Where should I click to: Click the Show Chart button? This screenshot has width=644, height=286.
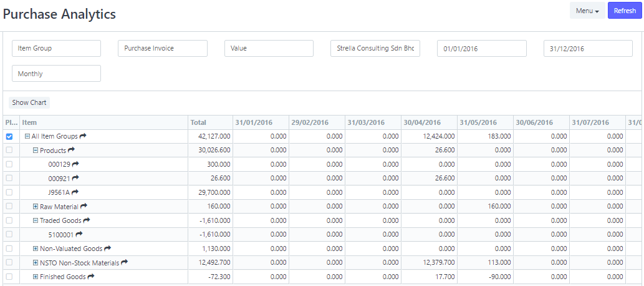click(x=29, y=102)
